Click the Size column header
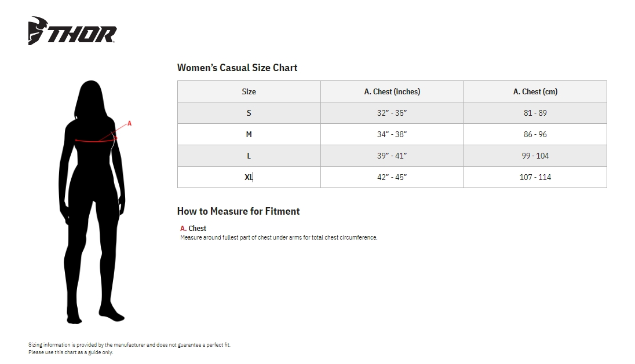The height and width of the screenshot is (364, 635). (x=249, y=91)
